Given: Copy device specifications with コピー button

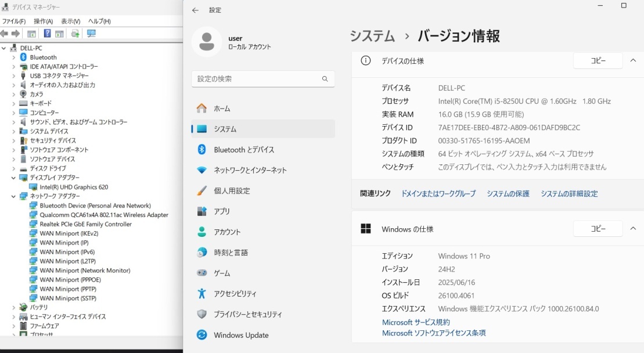Looking at the screenshot, I should coord(598,61).
